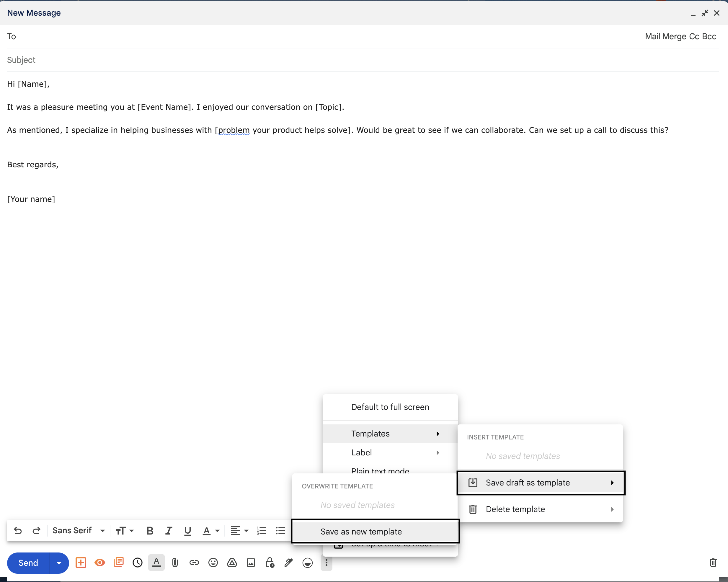728x582 pixels.
Task: Open the Sans Serif font dropdown
Action: [x=78, y=531]
